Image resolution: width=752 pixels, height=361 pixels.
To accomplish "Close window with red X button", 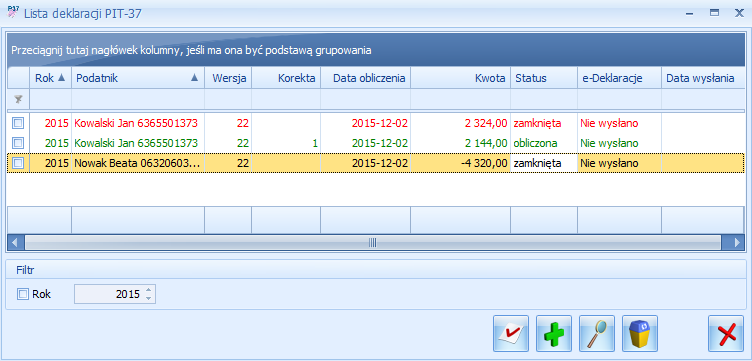I will click(x=726, y=334).
